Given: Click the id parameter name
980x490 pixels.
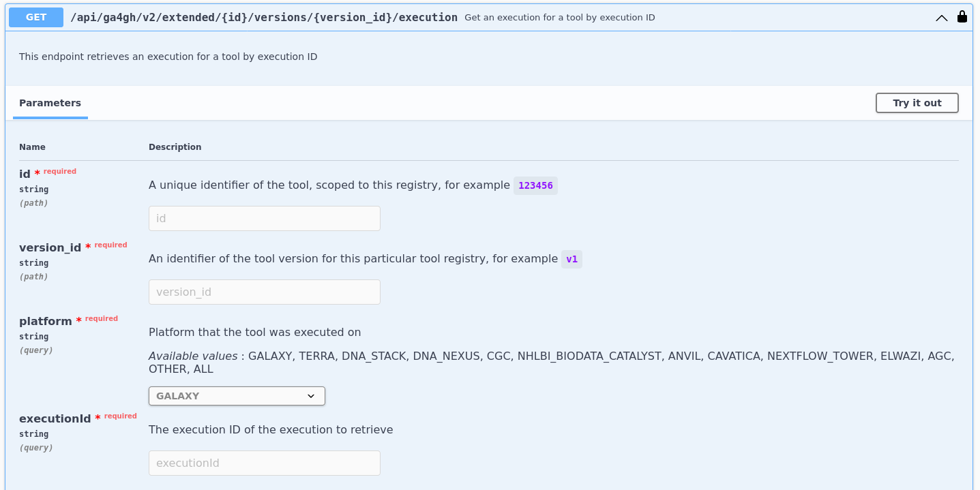Looking at the screenshot, I should 25,174.
